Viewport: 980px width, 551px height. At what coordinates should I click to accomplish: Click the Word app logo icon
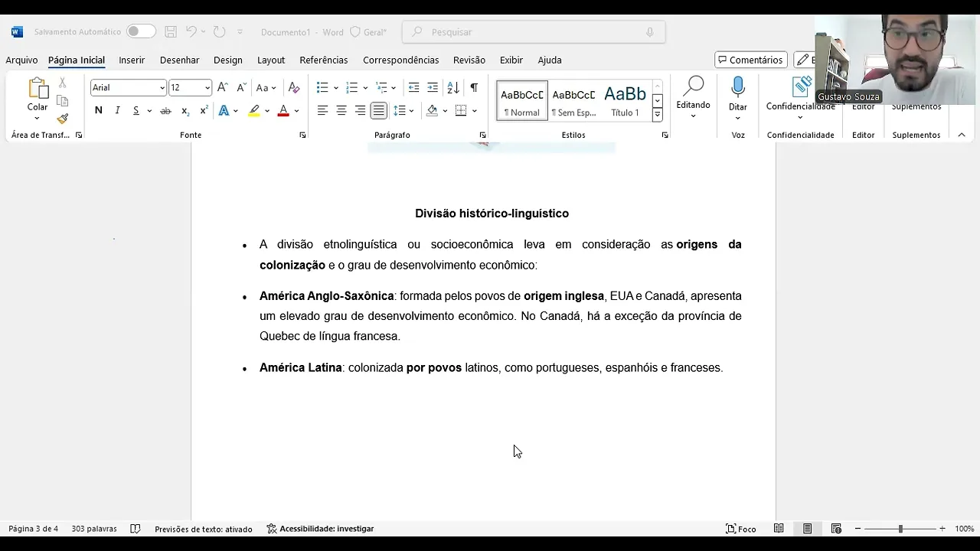17,32
